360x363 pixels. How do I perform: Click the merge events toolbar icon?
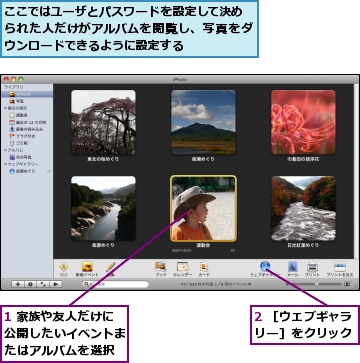point(63,267)
